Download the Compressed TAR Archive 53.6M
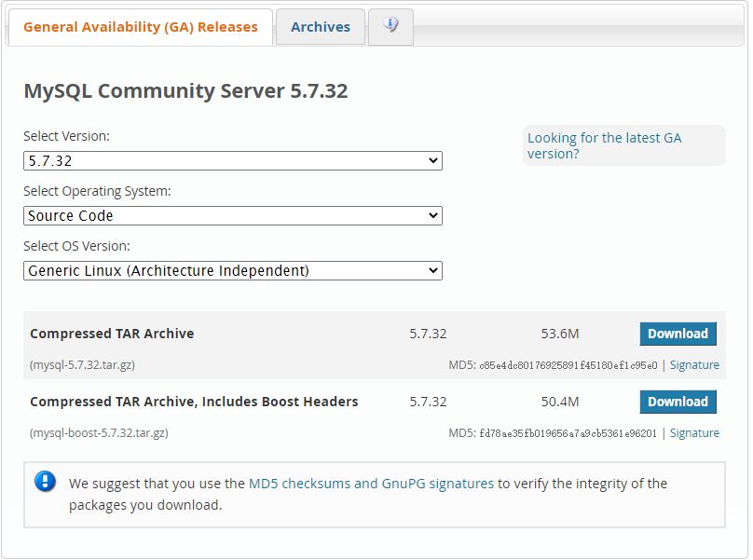Image resolution: width=753 pixels, height=560 pixels. point(678,334)
